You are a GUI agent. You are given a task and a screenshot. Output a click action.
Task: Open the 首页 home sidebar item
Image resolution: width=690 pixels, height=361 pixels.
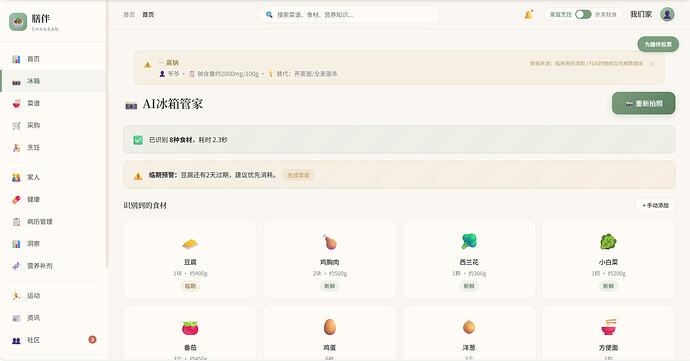(53, 59)
